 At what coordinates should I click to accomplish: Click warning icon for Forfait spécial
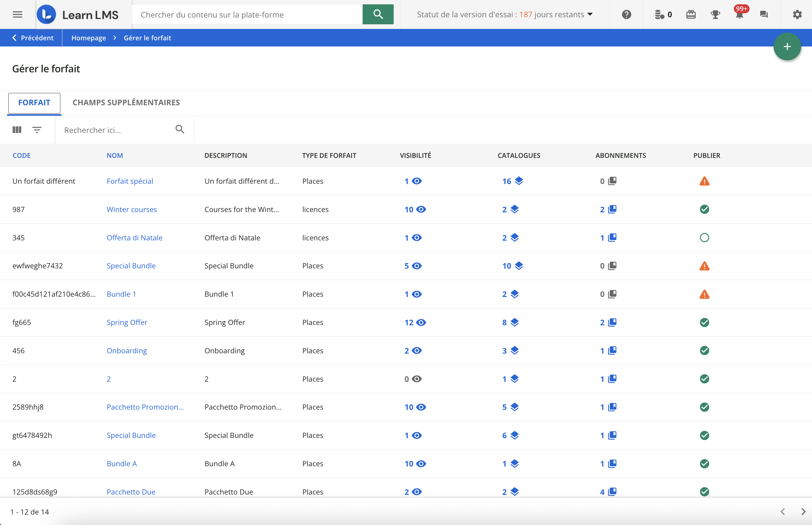(704, 181)
